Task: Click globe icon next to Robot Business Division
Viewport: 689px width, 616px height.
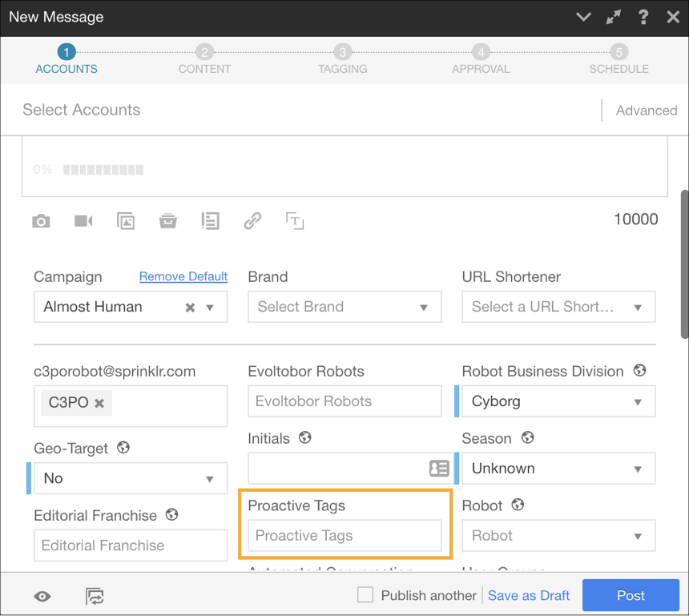Action: [x=640, y=370]
